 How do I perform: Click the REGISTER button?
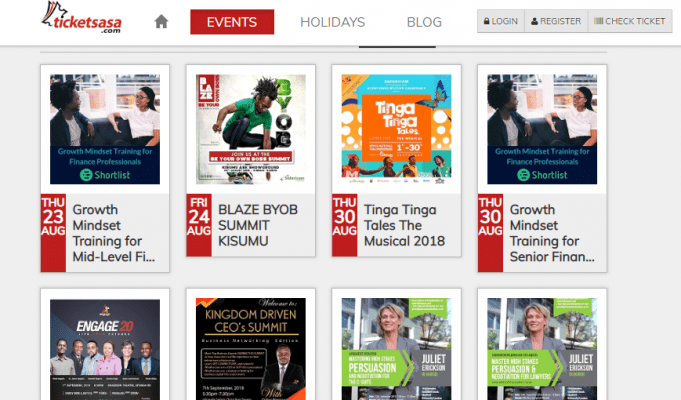tap(556, 21)
